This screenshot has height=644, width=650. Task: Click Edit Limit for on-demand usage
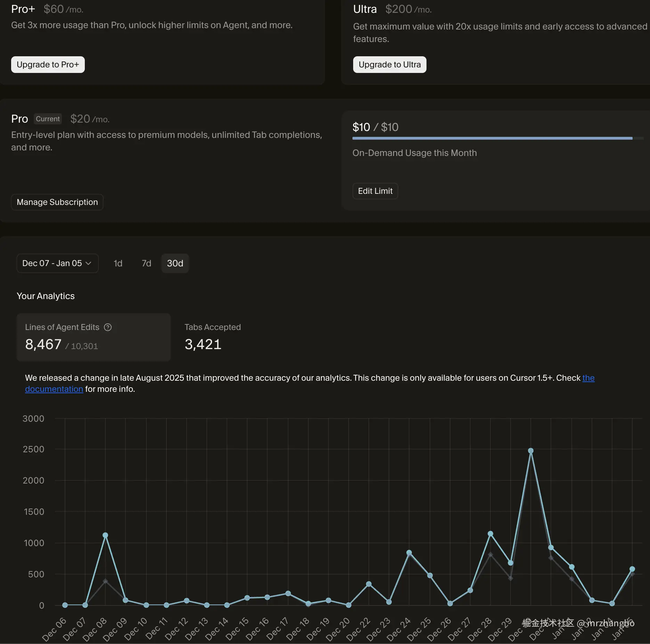(x=375, y=191)
